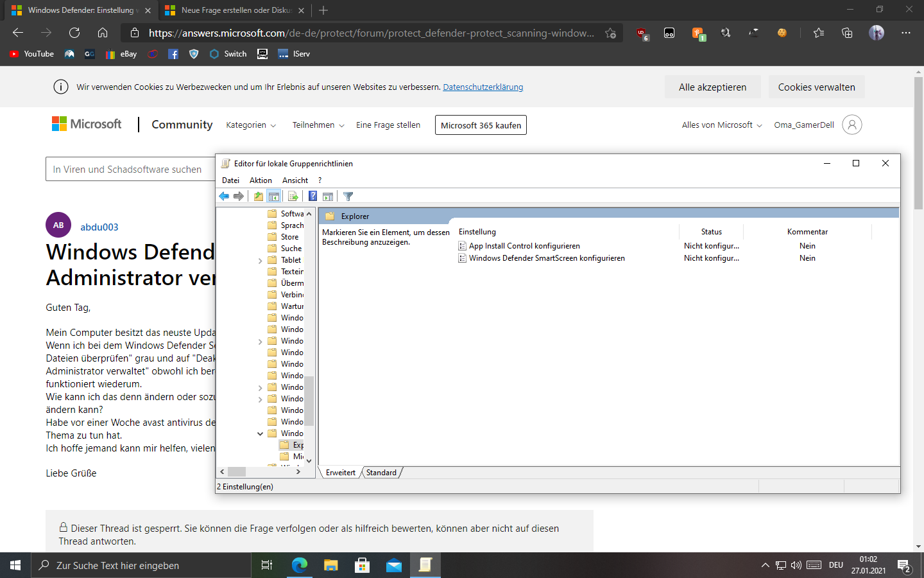
Task: Open Windows Start menu
Action: 15,565
